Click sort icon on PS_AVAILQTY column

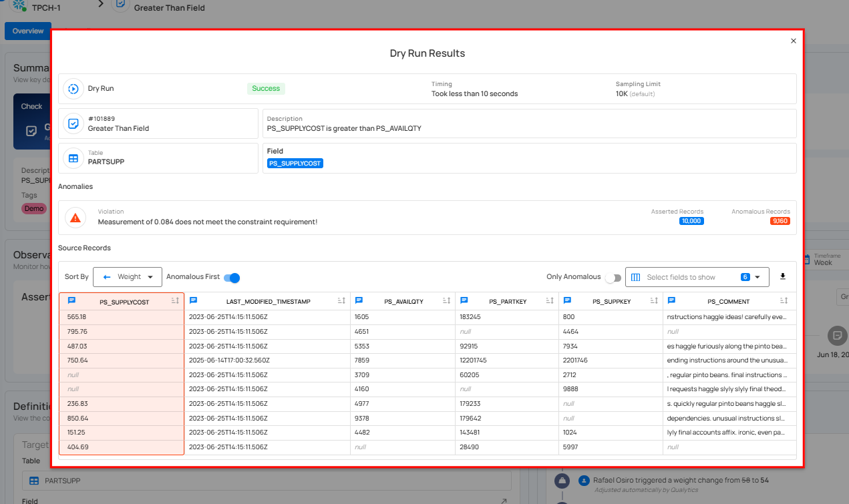coord(446,301)
